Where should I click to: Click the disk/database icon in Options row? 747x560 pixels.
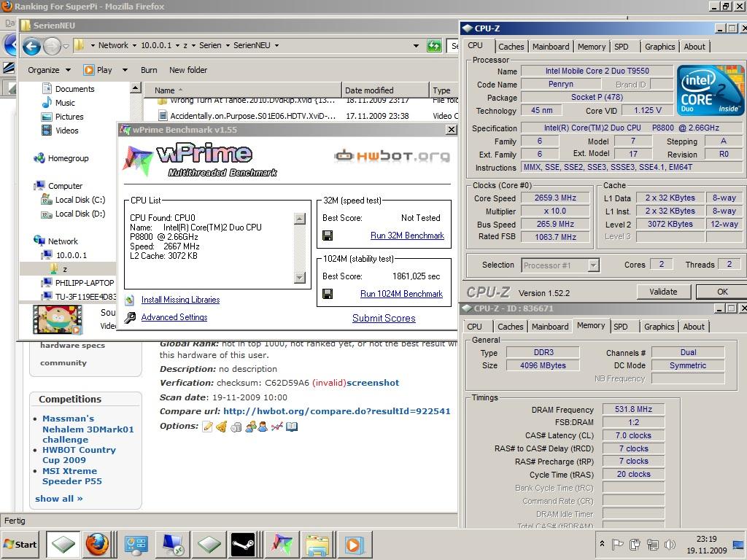click(x=236, y=427)
